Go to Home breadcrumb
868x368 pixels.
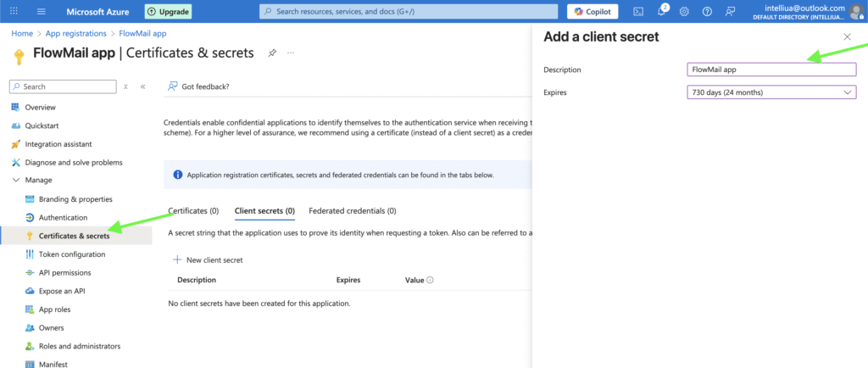point(22,33)
